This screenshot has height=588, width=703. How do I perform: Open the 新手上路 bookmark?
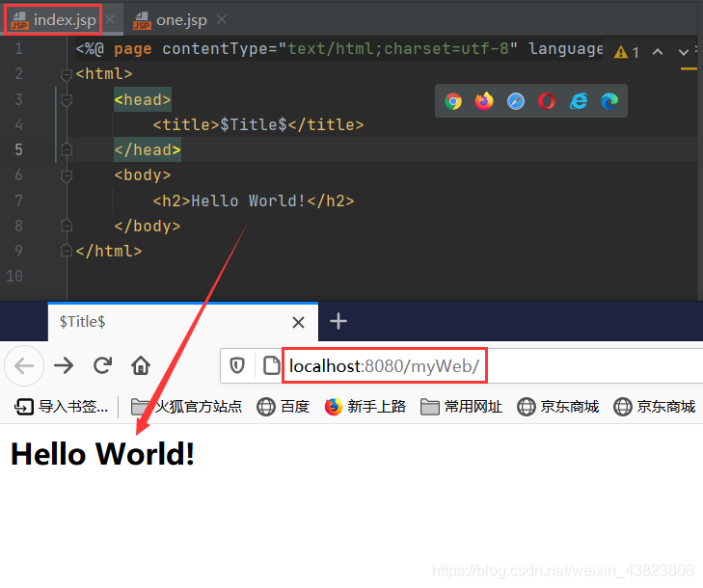point(365,407)
